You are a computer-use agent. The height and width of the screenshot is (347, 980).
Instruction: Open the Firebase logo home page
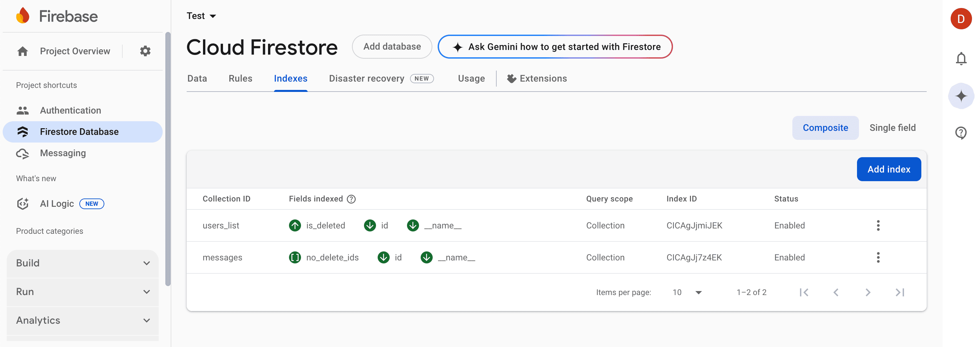tap(56, 16)
